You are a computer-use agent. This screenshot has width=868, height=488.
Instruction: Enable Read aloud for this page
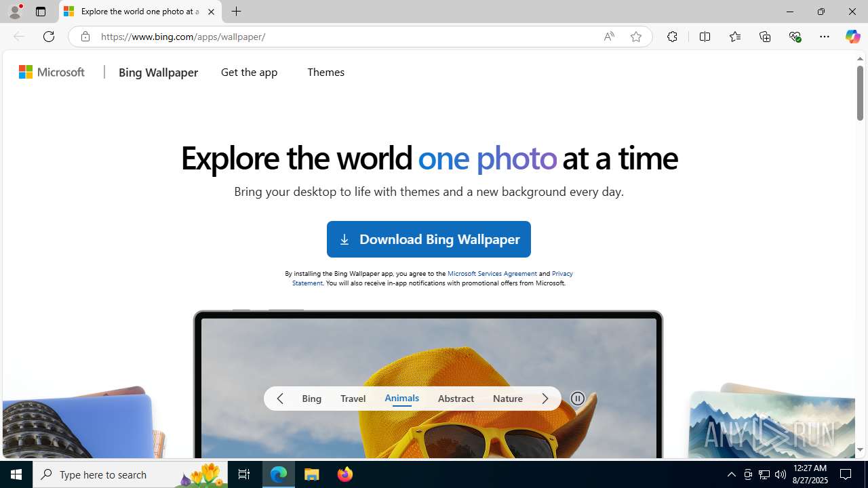click(609, 37)
